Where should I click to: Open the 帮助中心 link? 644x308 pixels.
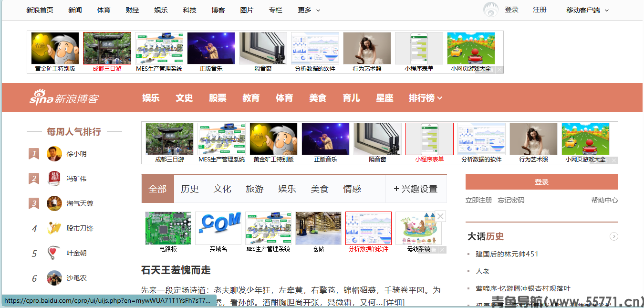point(604,200)
